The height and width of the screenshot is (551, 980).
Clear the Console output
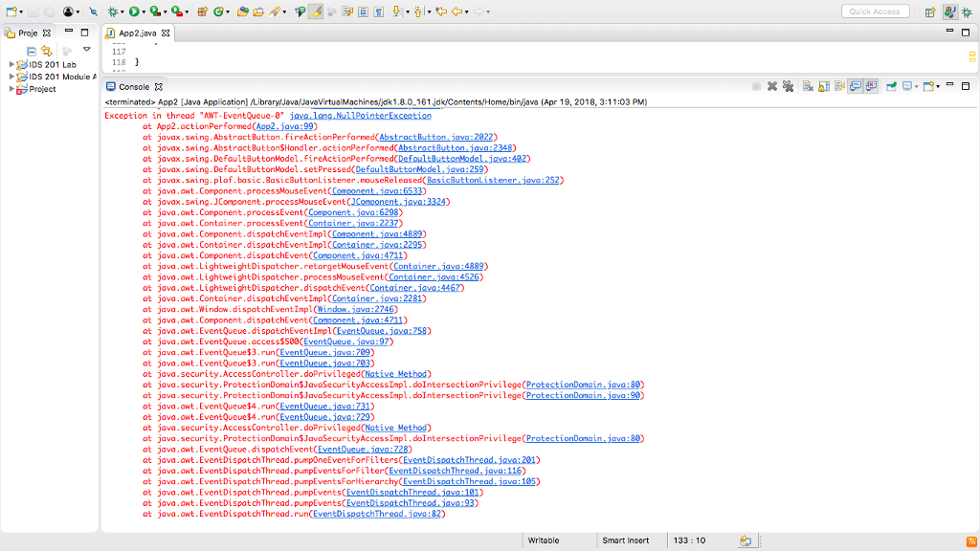tap(806, 86)
